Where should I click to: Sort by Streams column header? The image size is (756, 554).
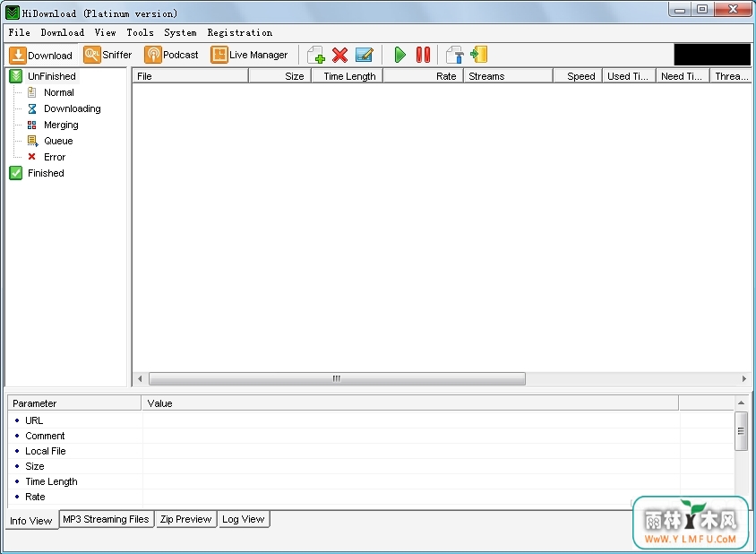point(508,76)
